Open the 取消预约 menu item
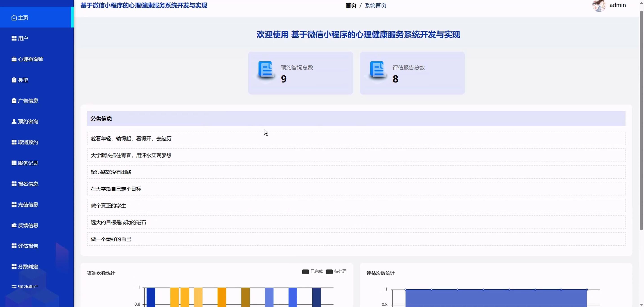Viewport: 644px width, 307px height. pyautogui.click(x=28, y=142)
